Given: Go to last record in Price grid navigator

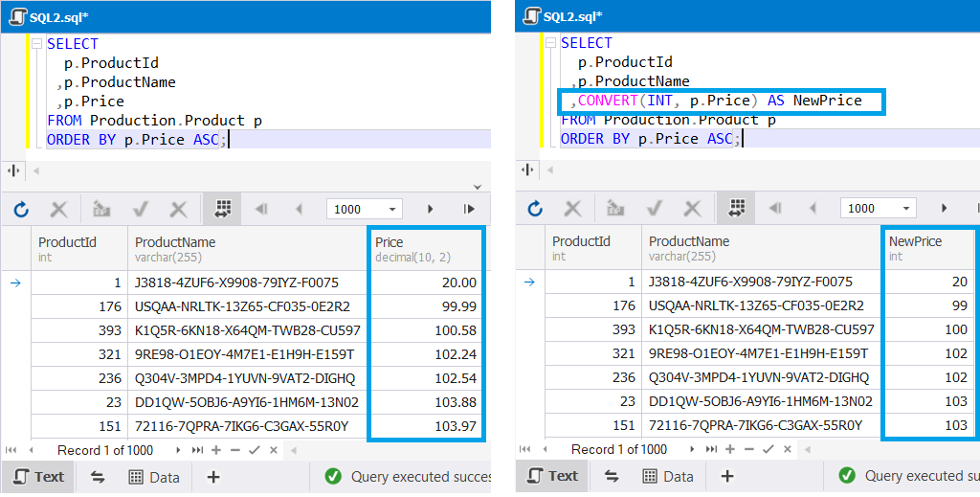Looking at the screenshot, I should [x=197, y=450].
